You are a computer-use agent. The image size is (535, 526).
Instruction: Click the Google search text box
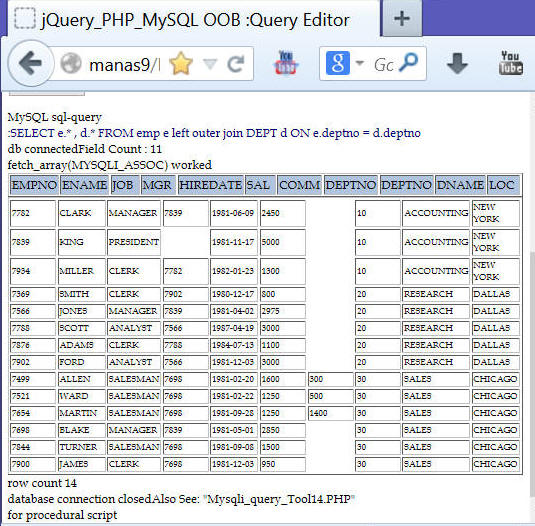click(x=384, y=64)
